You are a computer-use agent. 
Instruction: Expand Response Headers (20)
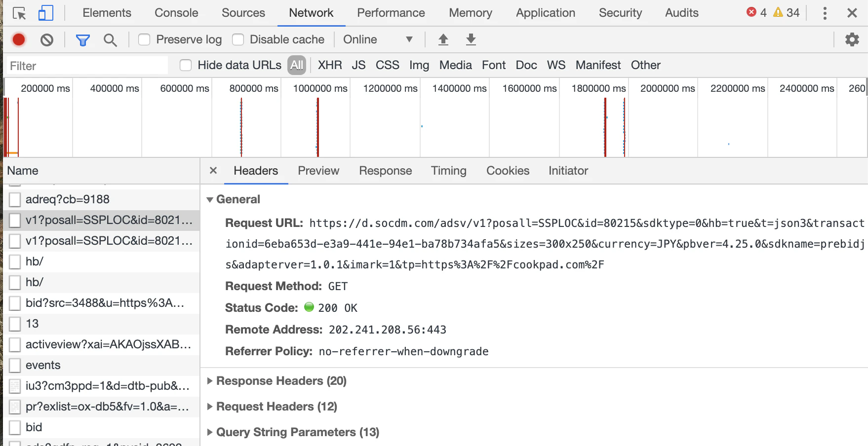coord(210,381)
